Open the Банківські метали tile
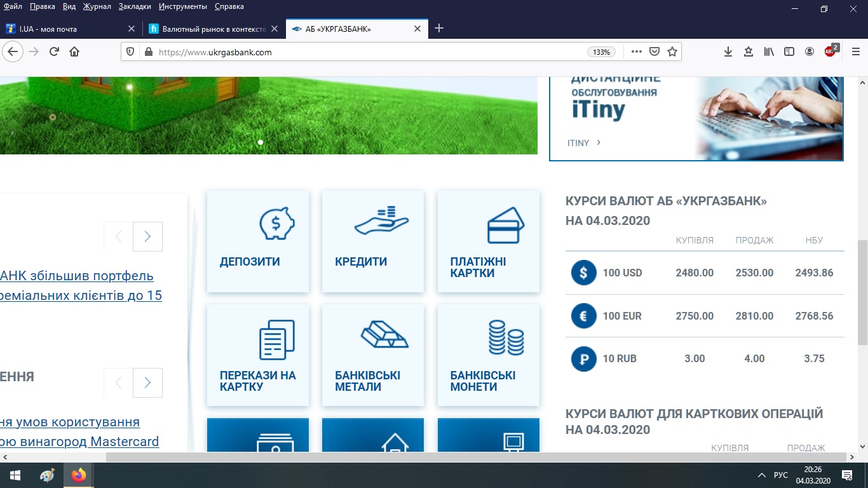The image size is (868, 488). (373, 355)
